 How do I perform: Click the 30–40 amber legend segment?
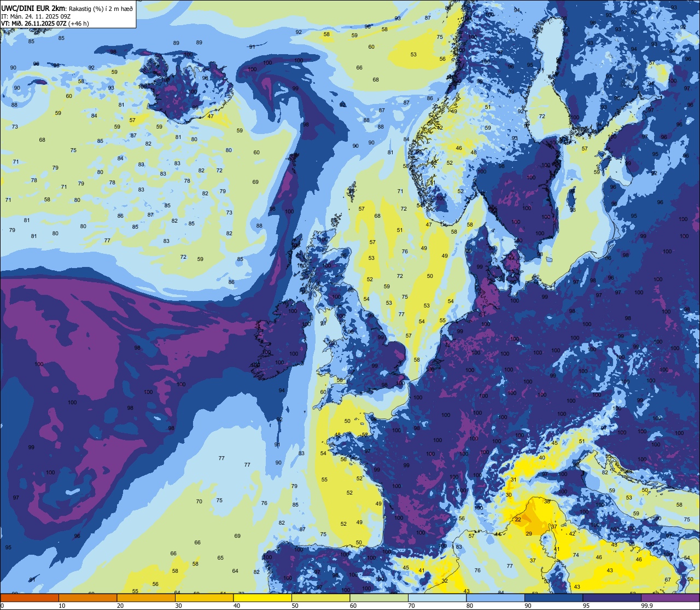pyautogui.click(x=205, y=597)
